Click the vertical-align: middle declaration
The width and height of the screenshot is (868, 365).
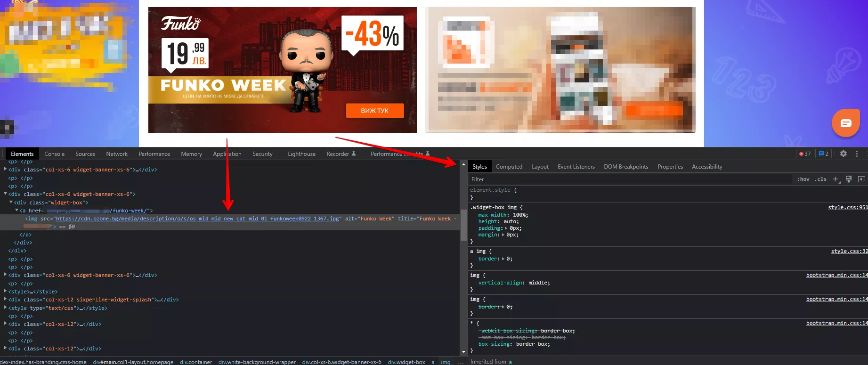[x=514, y=283]
